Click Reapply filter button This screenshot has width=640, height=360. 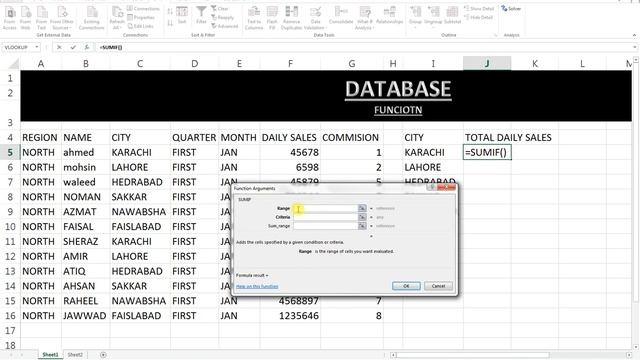coord(222,17)
